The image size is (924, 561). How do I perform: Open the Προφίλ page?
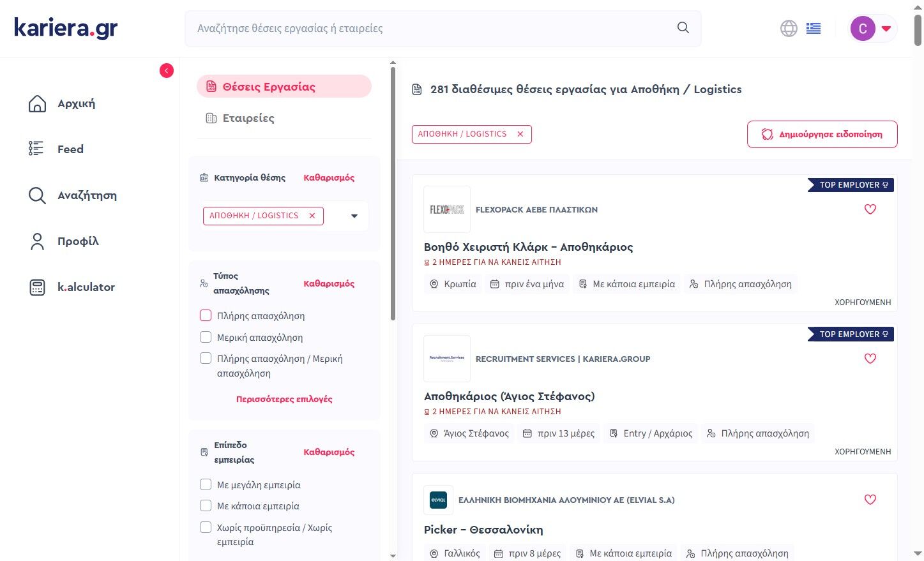click(64, 241)
